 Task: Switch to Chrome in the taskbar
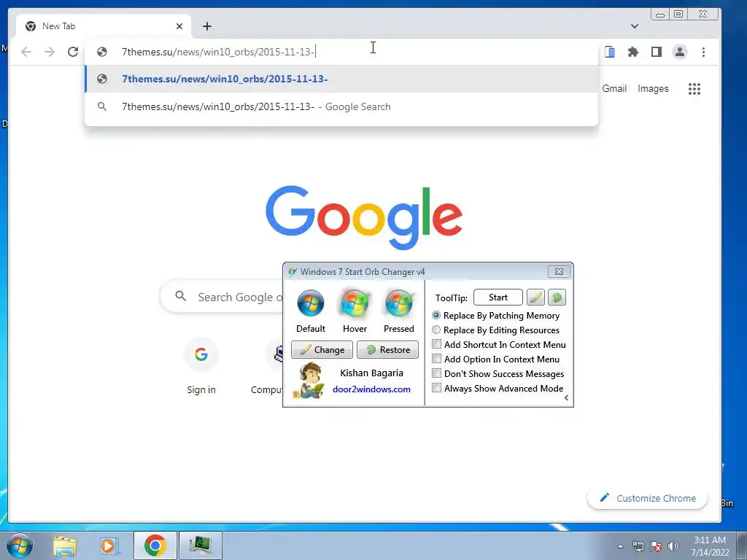coord(155,545)
